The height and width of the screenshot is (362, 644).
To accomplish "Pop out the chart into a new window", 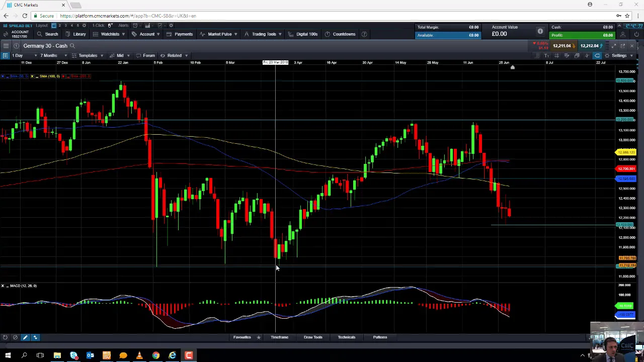I will [623, 46].
